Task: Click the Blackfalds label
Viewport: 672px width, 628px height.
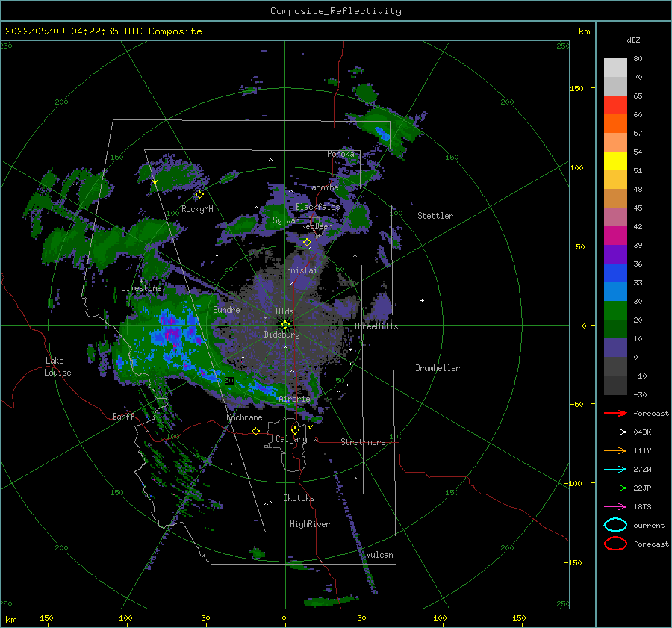Action: [x=317, y=207]
